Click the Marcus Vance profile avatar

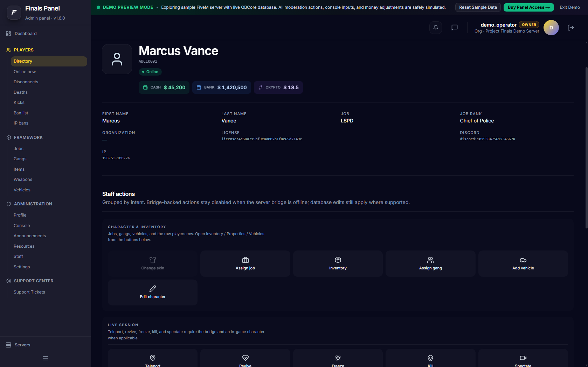coord(117,59)
